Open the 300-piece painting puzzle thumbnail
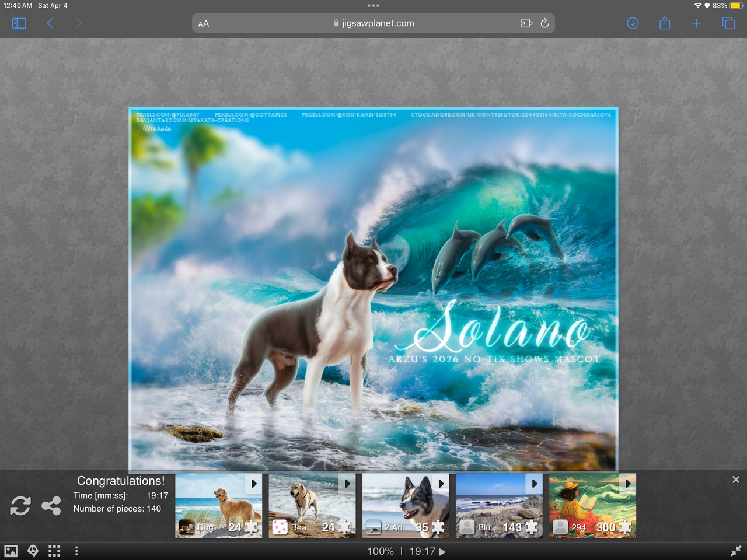The image size is (747, 560). pyautogui.click(x=592, y=505)
